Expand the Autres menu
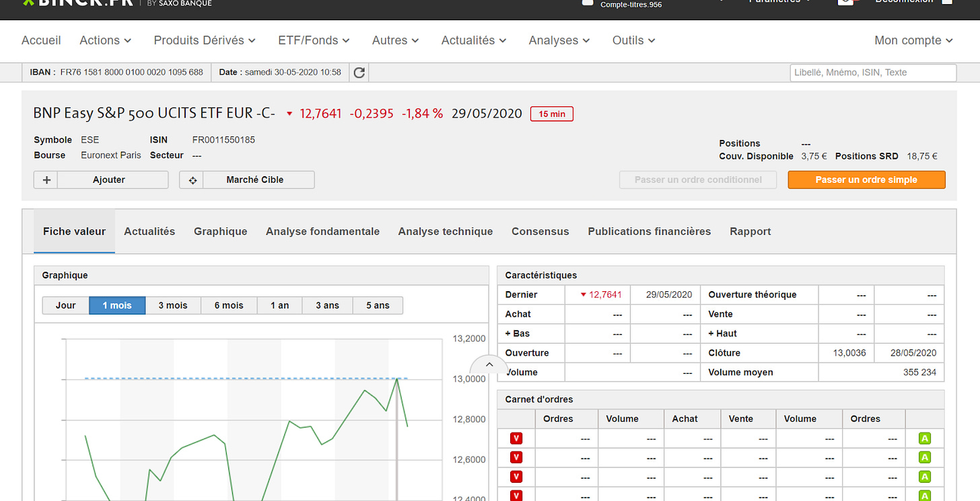The image size is (980, 501). (395, 40)
